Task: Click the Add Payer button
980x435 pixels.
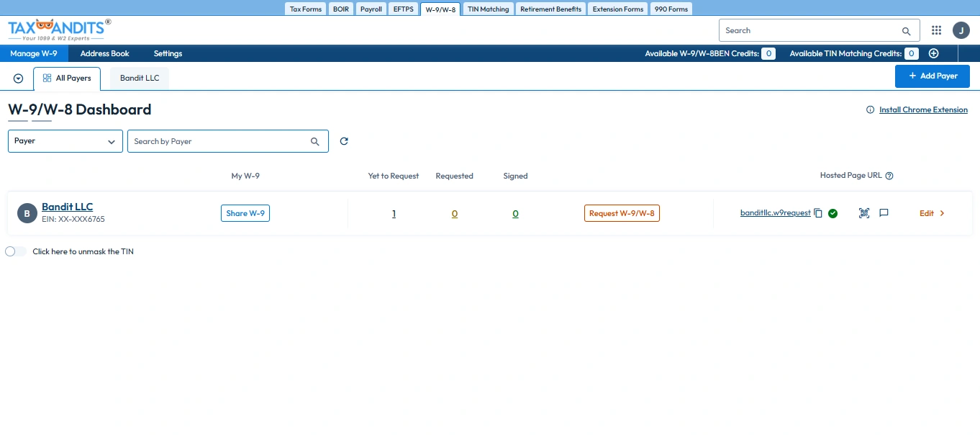Action: click(932, 76)
